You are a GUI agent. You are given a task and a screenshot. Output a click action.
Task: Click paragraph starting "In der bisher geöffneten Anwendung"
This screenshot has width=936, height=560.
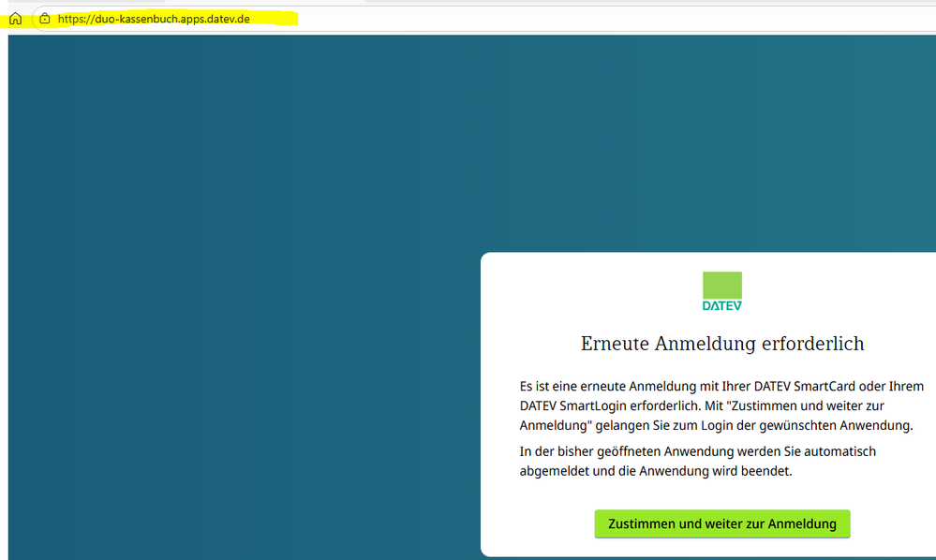(698, 461)
